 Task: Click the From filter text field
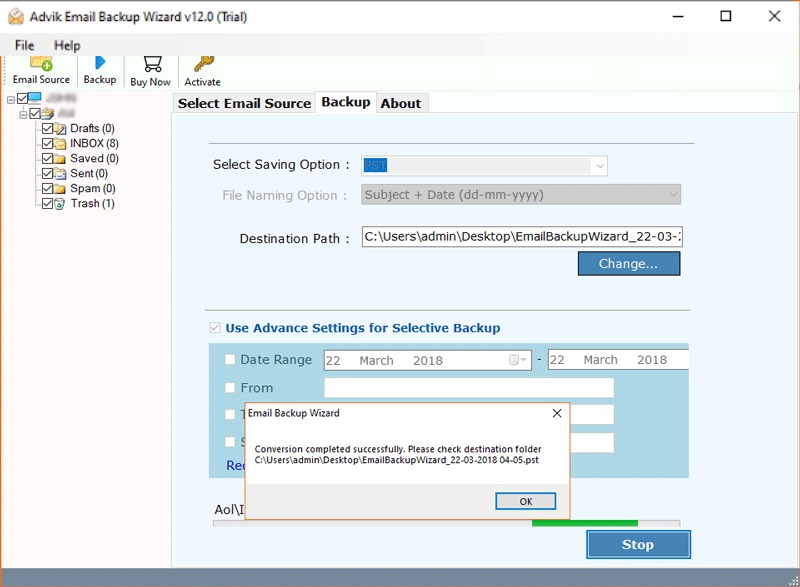[469, 388]
